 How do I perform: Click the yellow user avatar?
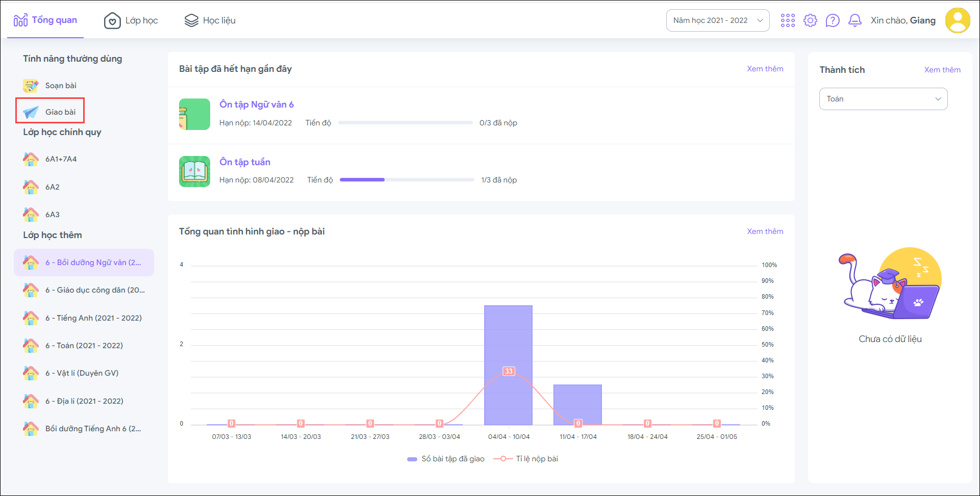click(x=958, y=20)
